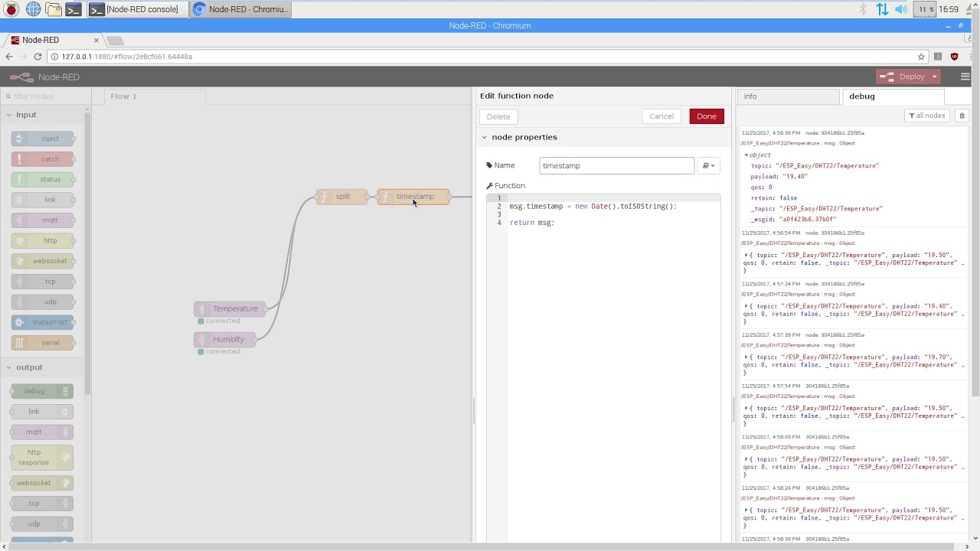Image resolution: width=980 pixels, height=551 pixels.
Task: Open the all nodes debug filter
Action: point(927,116)
